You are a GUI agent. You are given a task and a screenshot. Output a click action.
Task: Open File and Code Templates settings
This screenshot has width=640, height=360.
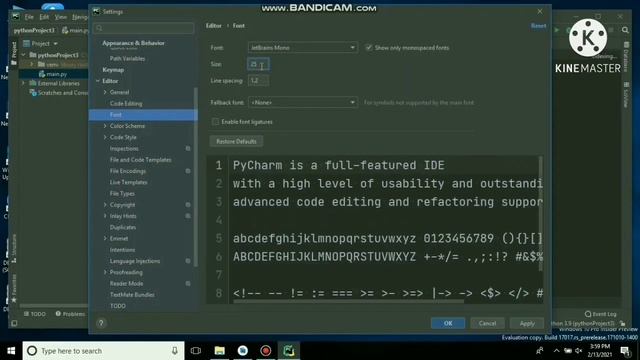(x=140, y=160)
